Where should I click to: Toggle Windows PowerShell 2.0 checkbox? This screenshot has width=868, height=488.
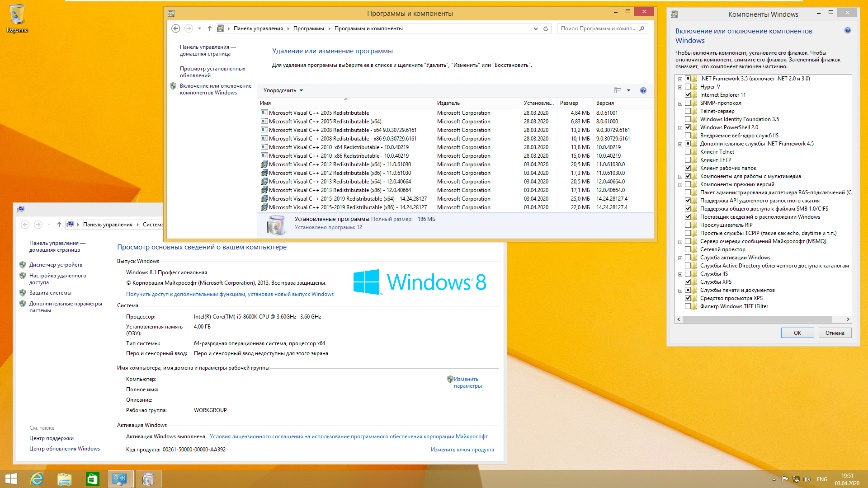688,127
